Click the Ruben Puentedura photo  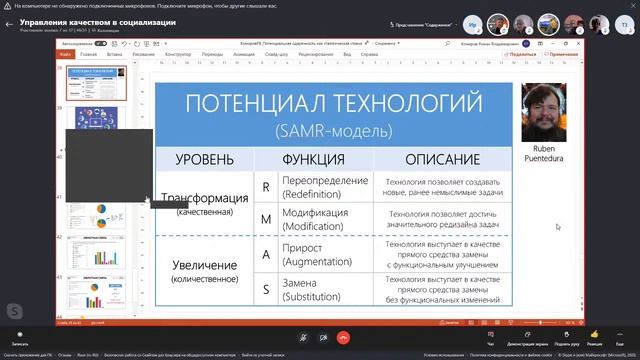pos(544,112)
